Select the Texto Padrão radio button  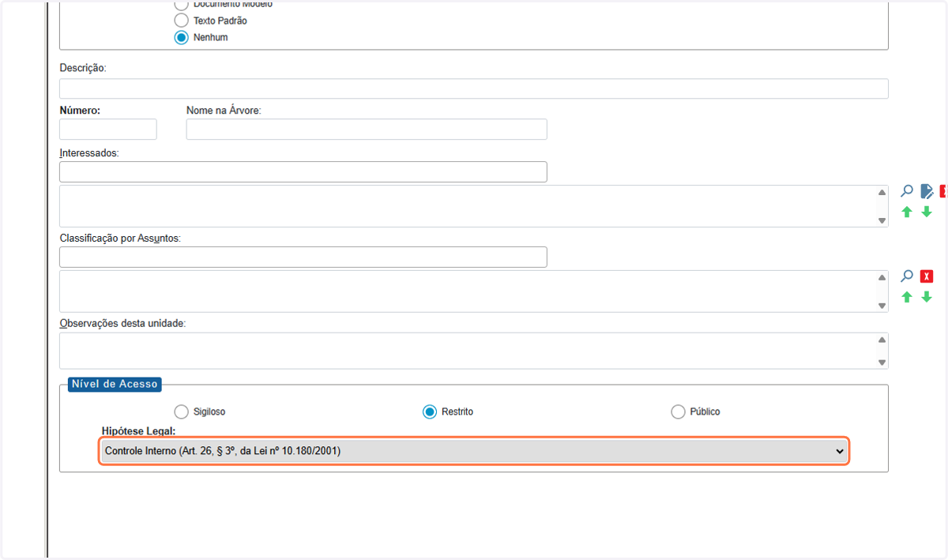[x=182, y=21]
